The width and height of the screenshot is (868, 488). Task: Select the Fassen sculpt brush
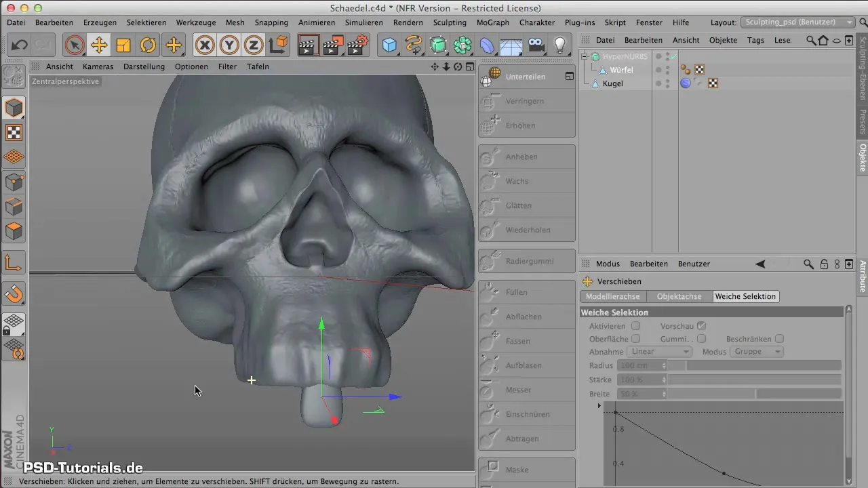(x=527, y=341)
